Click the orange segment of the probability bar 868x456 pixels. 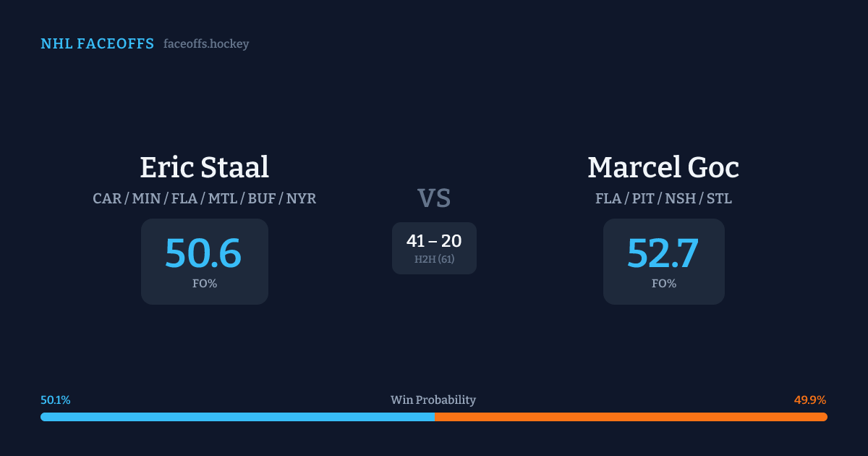click(x=631, y=417)
